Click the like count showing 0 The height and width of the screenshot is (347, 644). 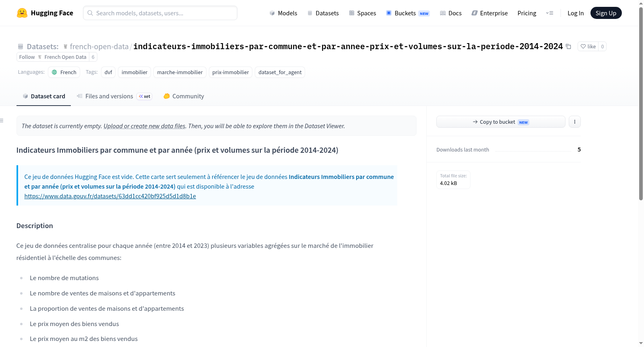(602, 46)
